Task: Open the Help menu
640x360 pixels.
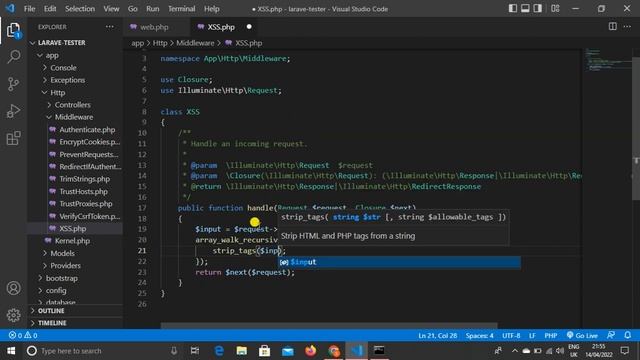Action: click(x=212, y=9)
